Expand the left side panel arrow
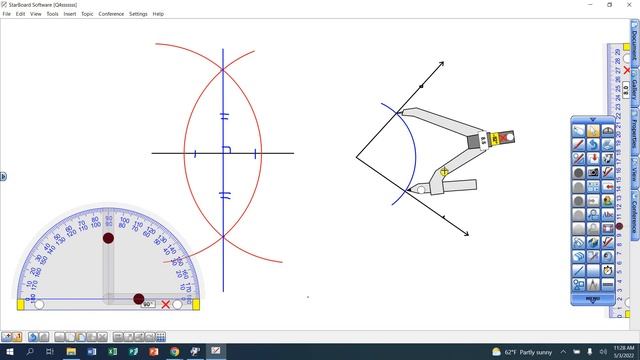The width and height of the screenshot is (640, 360). pyautogui.click(x=3, y=176)
